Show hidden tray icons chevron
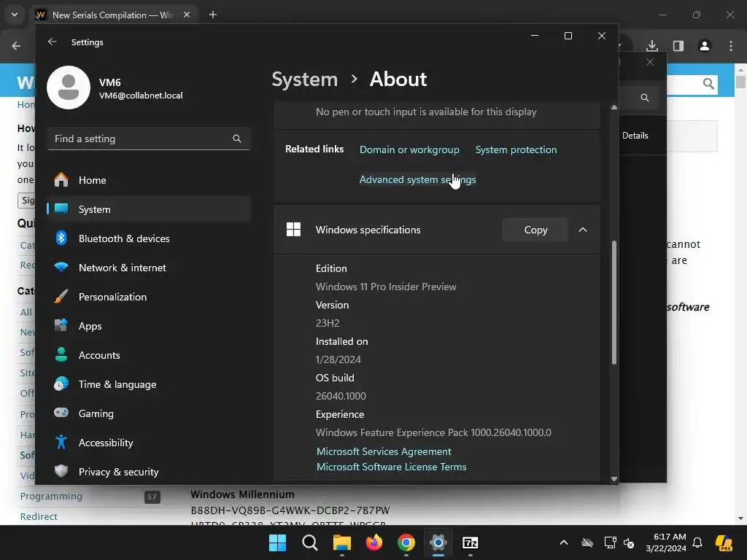The image size is (747, 560). point(564,542)
